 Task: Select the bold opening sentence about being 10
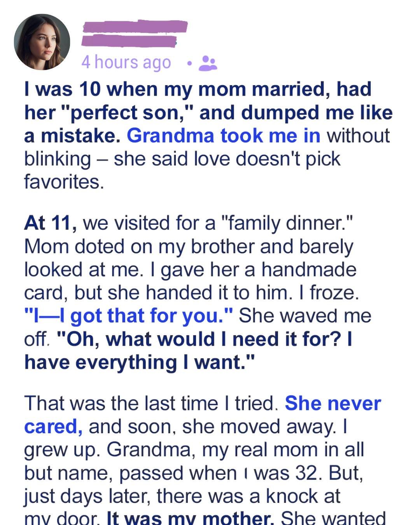pos(194,112)
